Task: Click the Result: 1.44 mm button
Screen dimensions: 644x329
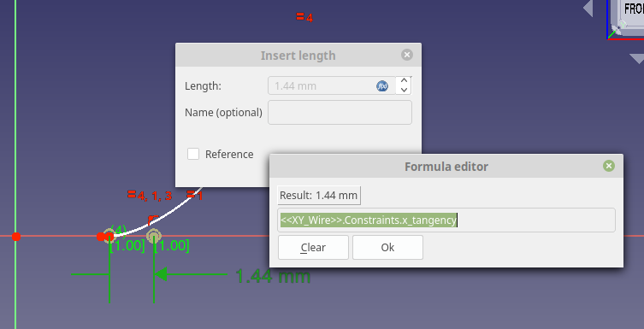Action: click(319, 196)
